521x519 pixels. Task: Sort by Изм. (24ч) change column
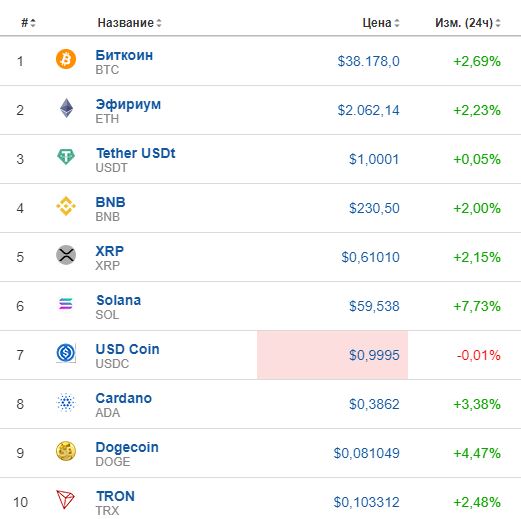click(x=468, y=23)
